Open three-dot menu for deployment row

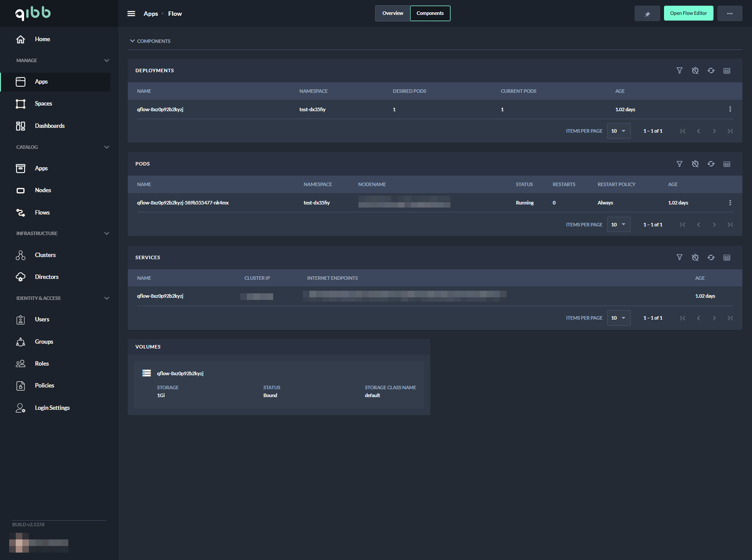pyautogui.click(x=730, y=109)
